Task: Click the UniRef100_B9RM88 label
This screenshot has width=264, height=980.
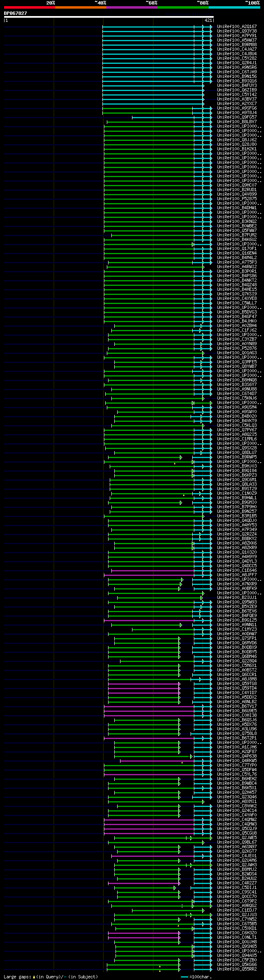Action: [x=237, y=45]
